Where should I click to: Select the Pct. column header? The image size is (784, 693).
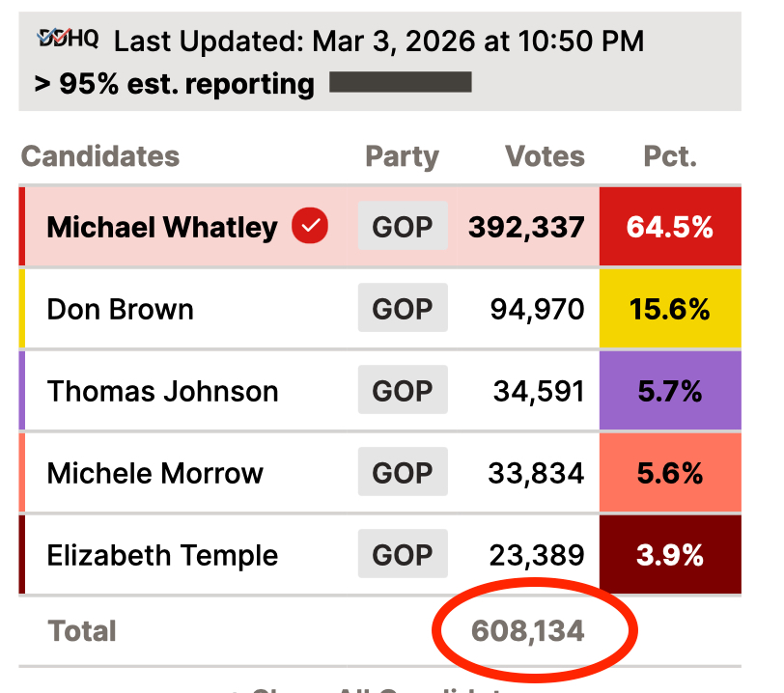tap(670, 156)
